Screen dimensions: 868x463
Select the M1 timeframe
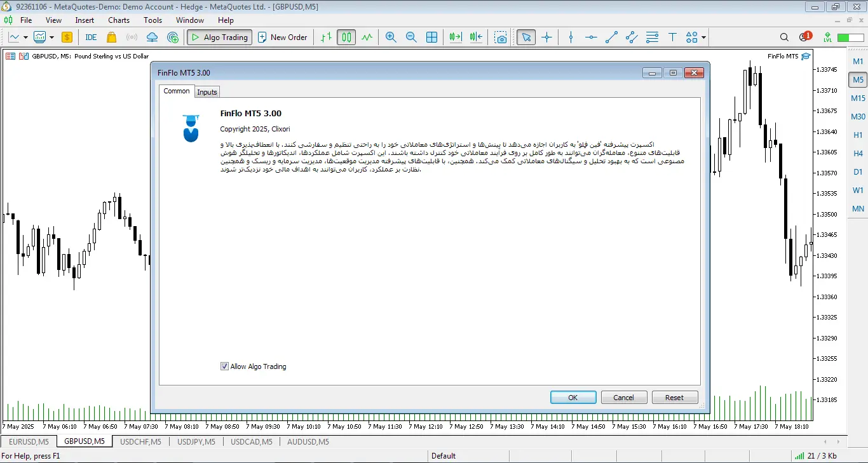click(858, 62)
